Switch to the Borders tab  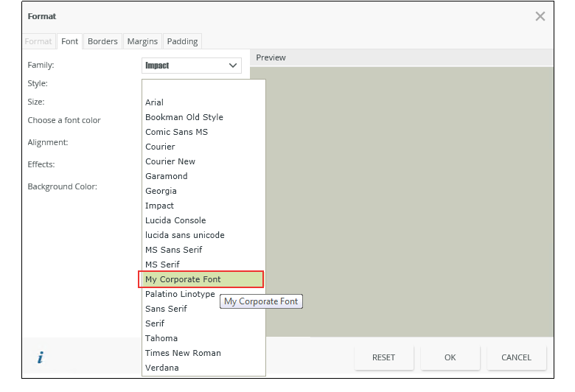tap(102, 41)
